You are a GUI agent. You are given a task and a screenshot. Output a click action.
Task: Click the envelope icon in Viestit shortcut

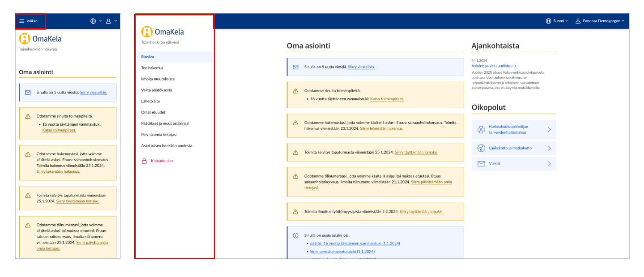point(481,164)
